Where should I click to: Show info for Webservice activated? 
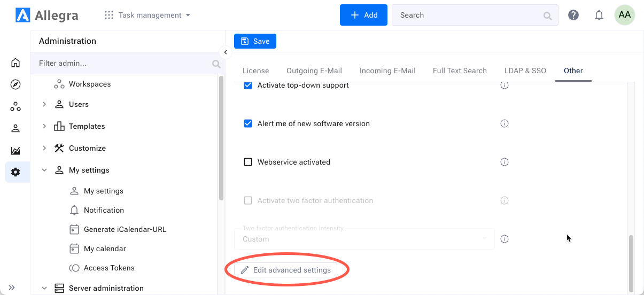coord(504,162)
